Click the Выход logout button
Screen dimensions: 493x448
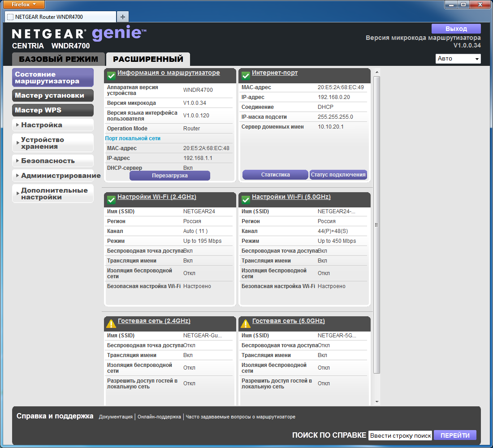point(456,29)
